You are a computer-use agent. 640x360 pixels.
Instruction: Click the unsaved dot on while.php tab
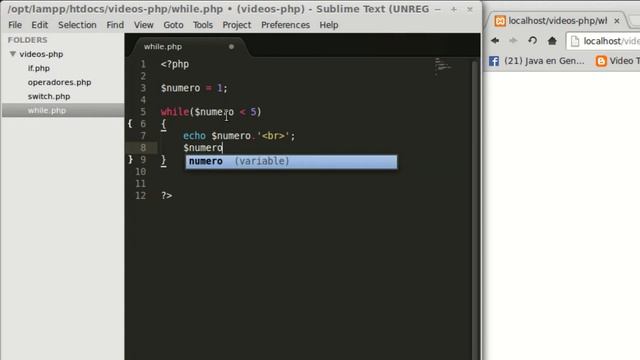231,47
